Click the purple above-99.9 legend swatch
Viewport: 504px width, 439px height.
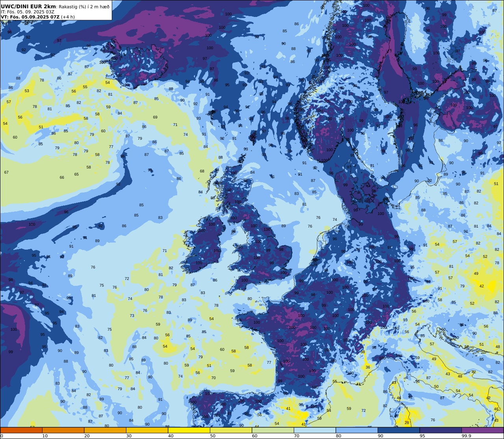(x=482, y=430)
